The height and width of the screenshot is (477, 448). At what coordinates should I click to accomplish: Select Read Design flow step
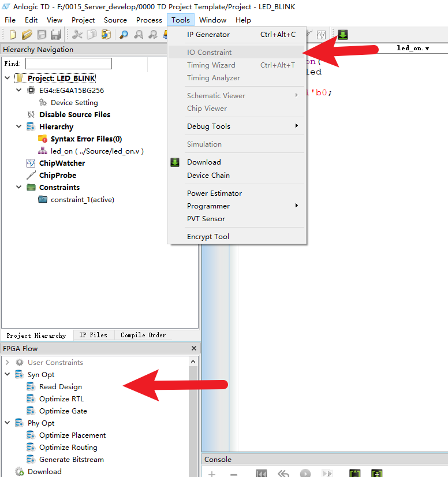[x=61, y=387]
